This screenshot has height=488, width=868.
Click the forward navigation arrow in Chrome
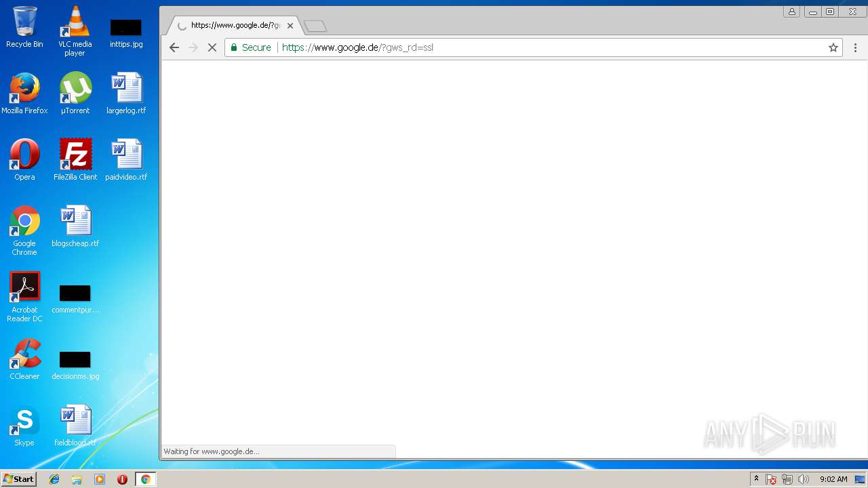[193, 47]
